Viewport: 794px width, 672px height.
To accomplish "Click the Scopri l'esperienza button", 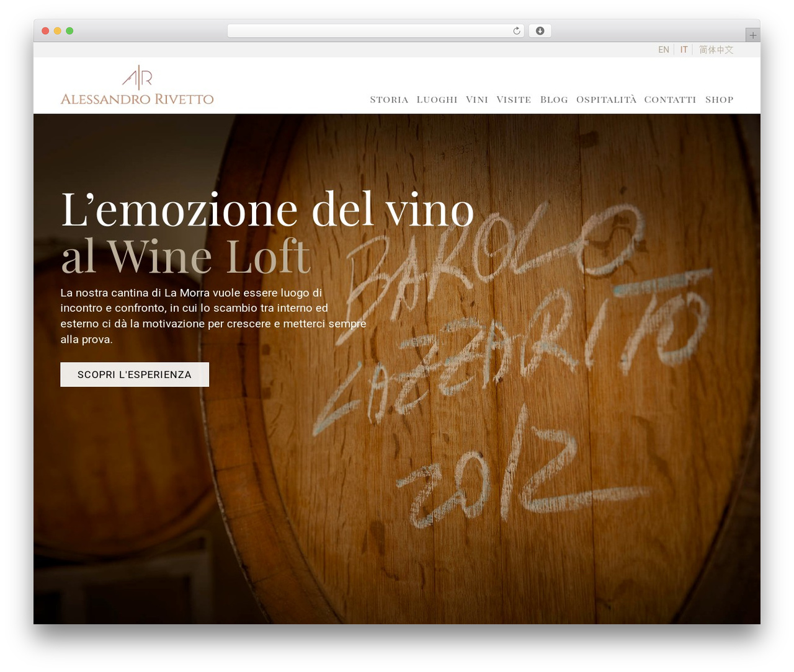I will (x=135, y=374).
